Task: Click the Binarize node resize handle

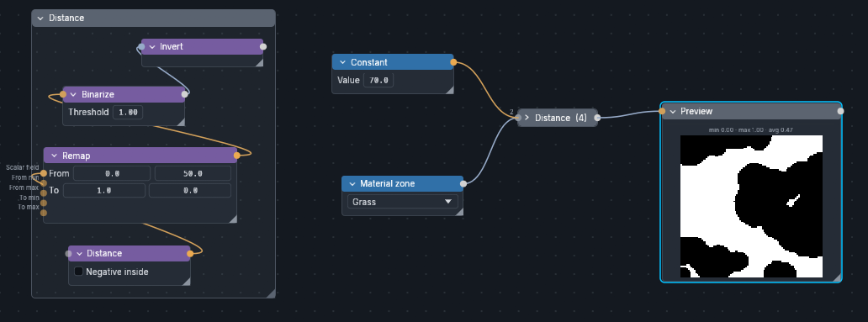Action: point(181,122)
